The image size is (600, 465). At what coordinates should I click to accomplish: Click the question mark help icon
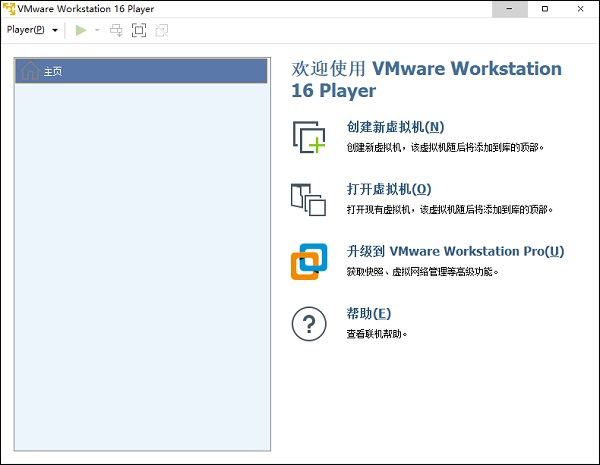[x=309, y=324]
